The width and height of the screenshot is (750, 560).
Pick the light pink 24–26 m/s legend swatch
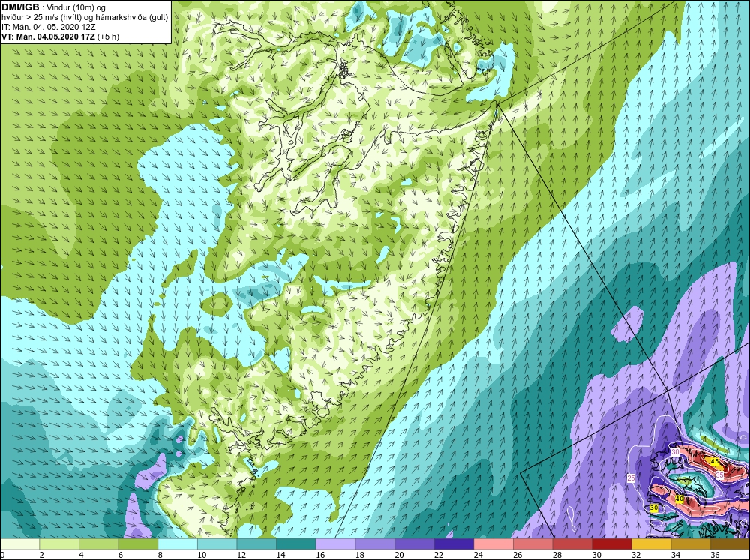[x=493, y=544]
